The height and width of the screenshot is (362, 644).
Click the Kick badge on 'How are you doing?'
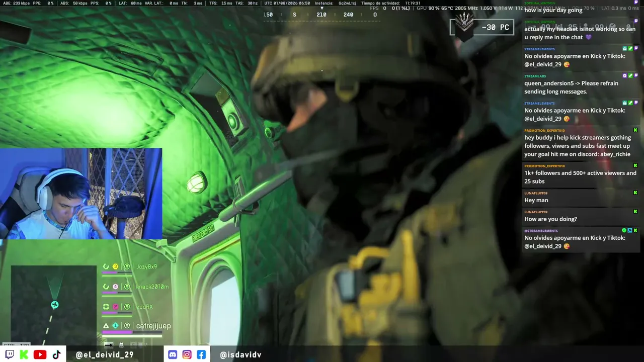tap(635, 212)
